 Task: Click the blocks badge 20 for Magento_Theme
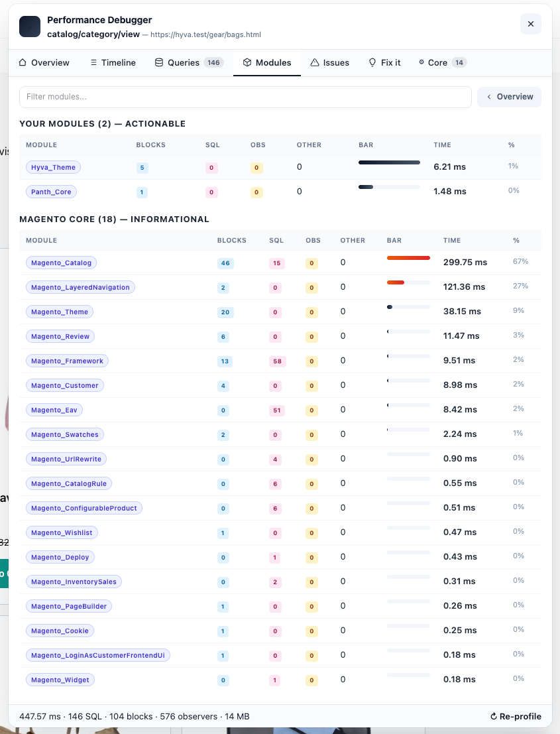[225, 312]
